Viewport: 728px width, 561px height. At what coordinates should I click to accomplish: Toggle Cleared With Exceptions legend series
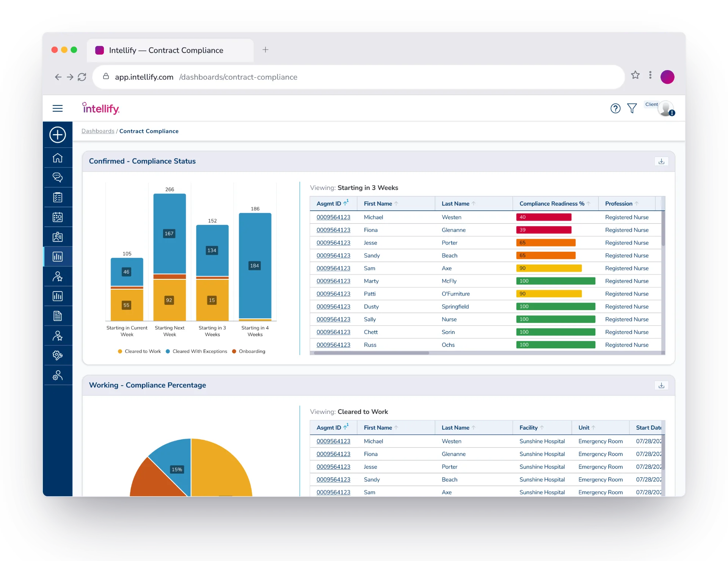pyautogui.click(x=196, y=351)
